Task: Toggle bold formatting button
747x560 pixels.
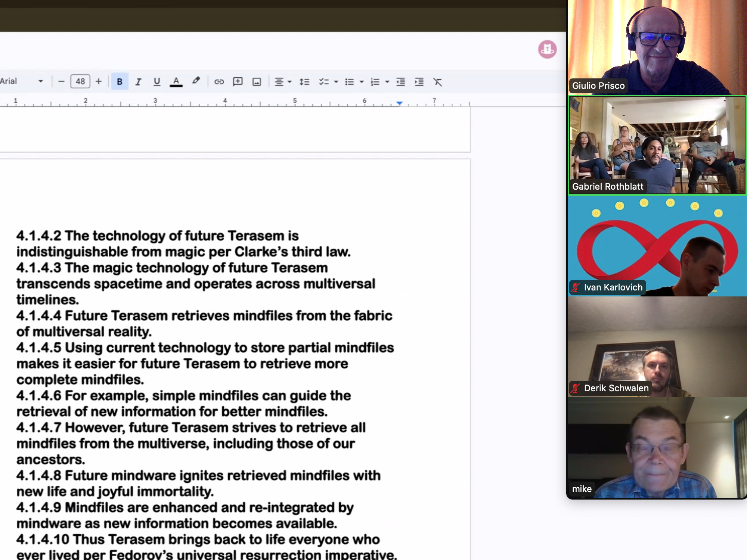Action: tap(120, 81)
